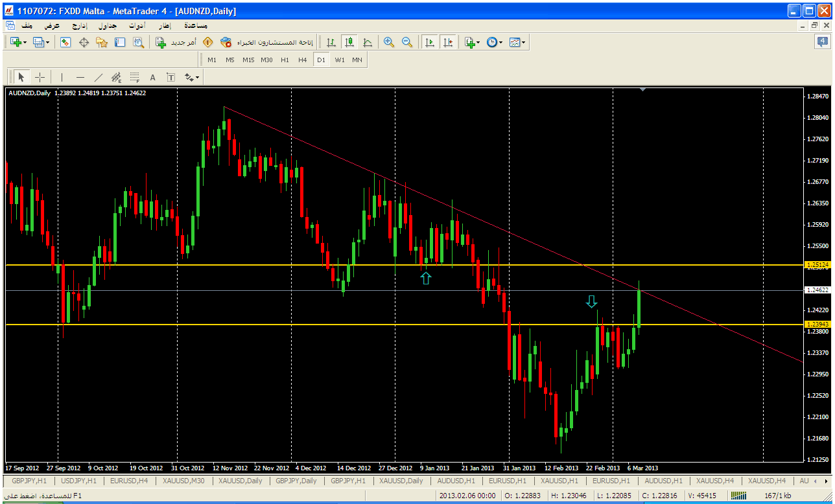
Task: Open the Market Watch window icon
Action: pyautogui.click(x=65, y=42)
